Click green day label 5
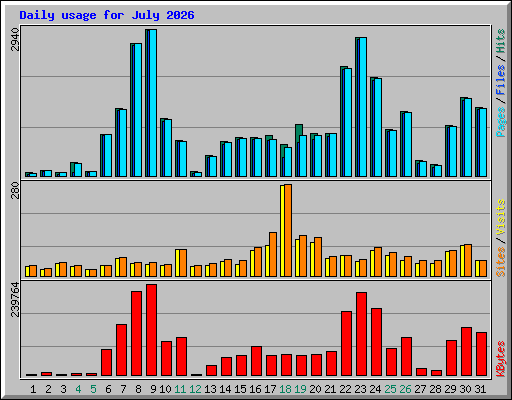This screenshot has height=400, width=512. point(93,389)
